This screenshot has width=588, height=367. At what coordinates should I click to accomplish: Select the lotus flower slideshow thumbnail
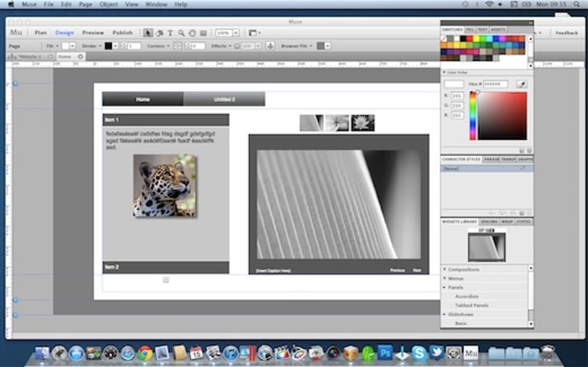pos(363,123)
